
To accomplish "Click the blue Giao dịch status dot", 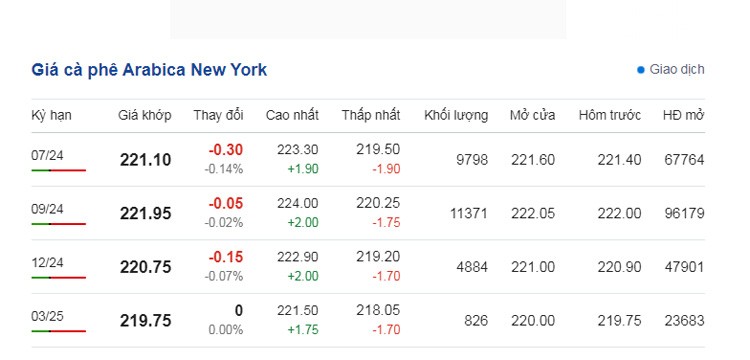I will point(641,70).
